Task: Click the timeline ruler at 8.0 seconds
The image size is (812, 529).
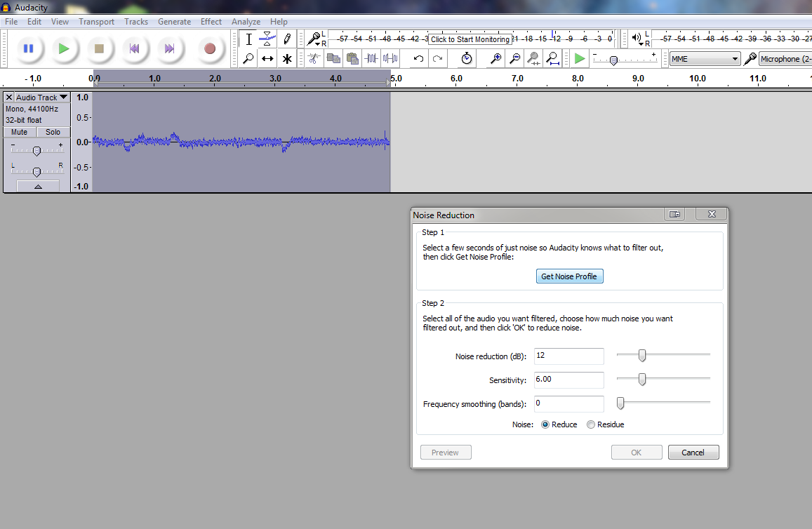Action: tap(578, 79)
